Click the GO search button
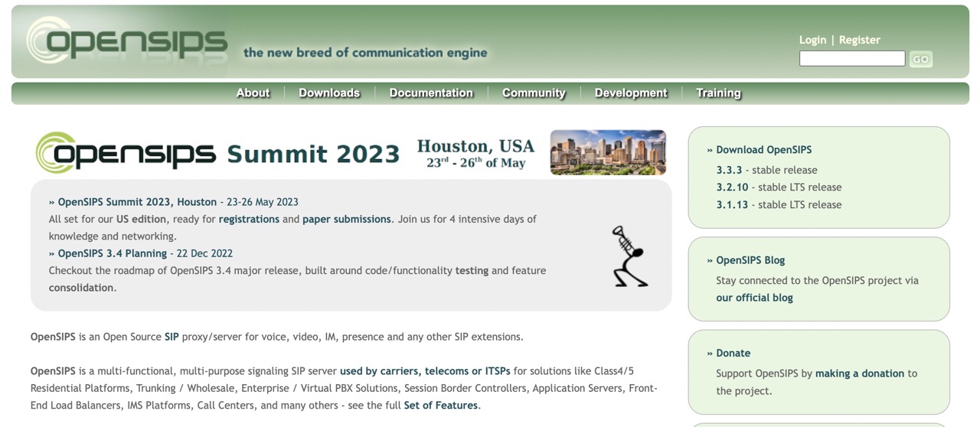The width and height of the screenshot is (980, 427). pyautogui.click(x=921, y=59)
